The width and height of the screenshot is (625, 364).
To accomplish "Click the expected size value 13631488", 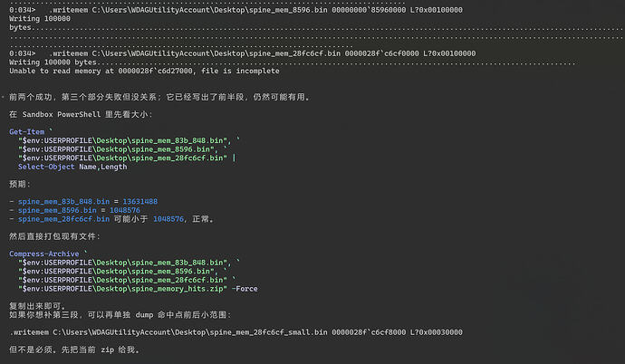I will click(139, 202).
